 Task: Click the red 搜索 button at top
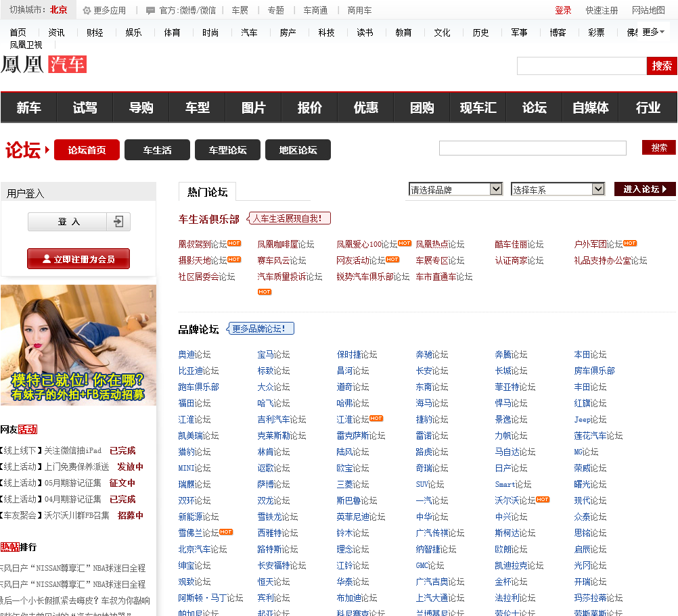tap(662, 66)
